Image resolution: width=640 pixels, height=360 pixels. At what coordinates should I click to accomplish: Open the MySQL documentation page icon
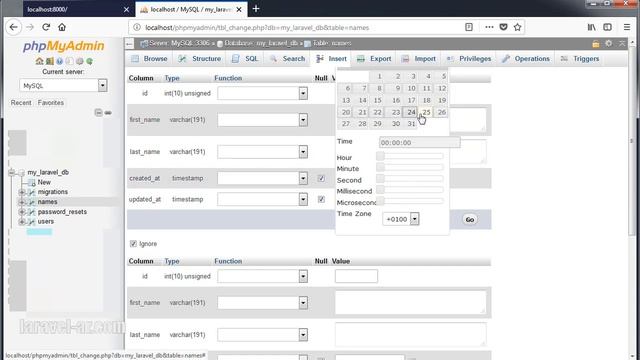coord(69,61)
